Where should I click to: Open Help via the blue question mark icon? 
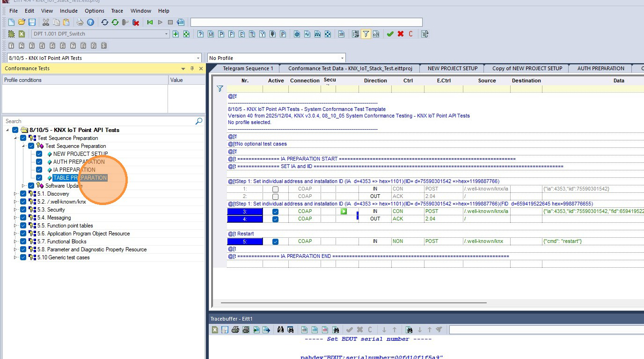[90, 22]
